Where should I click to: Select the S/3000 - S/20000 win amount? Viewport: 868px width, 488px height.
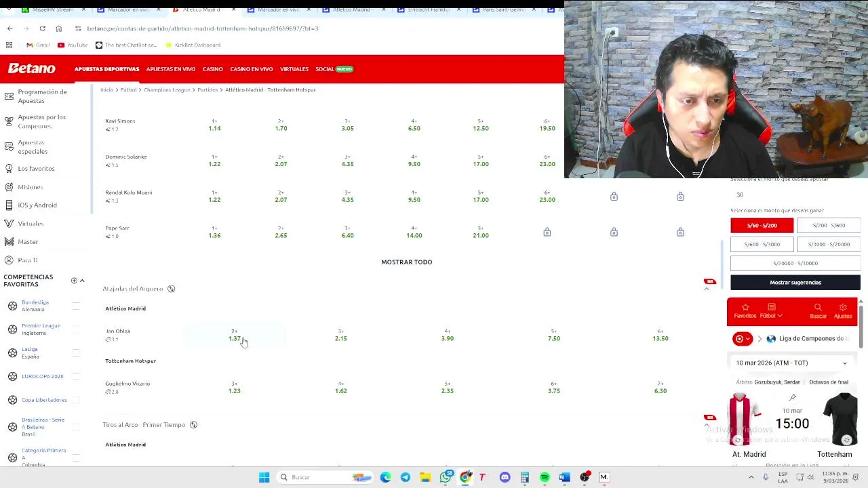point(829,244)
